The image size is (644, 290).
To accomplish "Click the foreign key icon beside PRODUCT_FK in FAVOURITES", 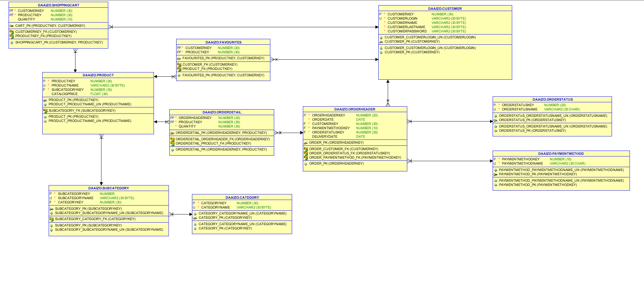I will 179,69.
